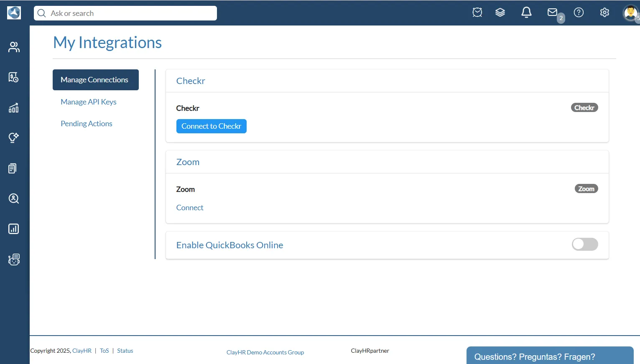
Task: Click the Zoom section heading
Action: point(188,162)
